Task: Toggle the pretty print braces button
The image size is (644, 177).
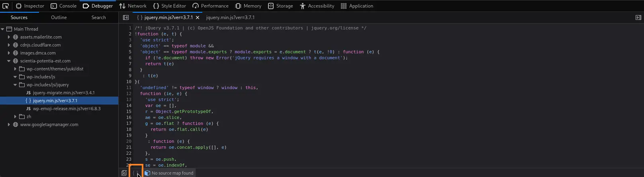Action: click(135, 173)
